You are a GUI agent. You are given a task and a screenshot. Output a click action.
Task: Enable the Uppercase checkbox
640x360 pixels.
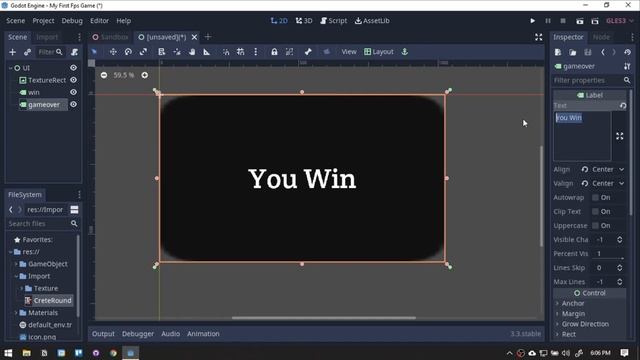[596, 226]
